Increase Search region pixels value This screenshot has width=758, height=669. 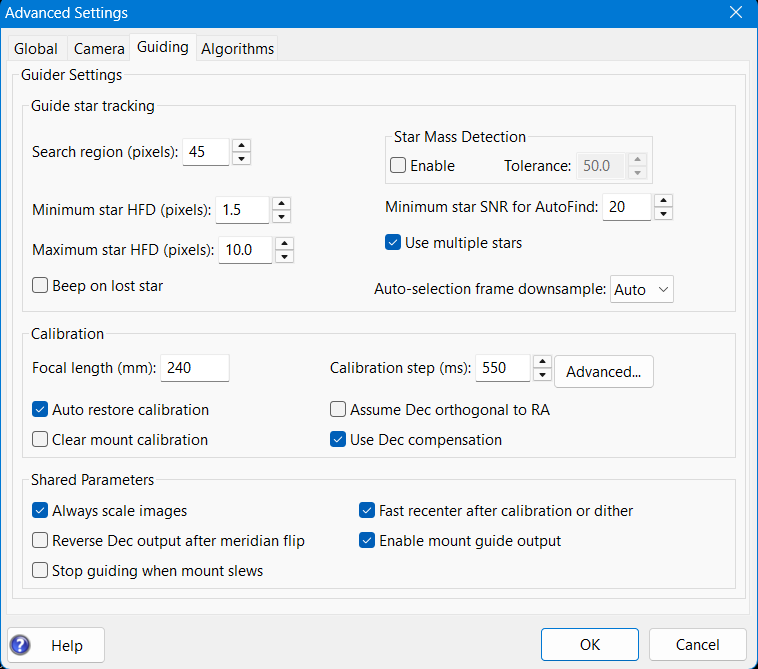tap(241, 145)
